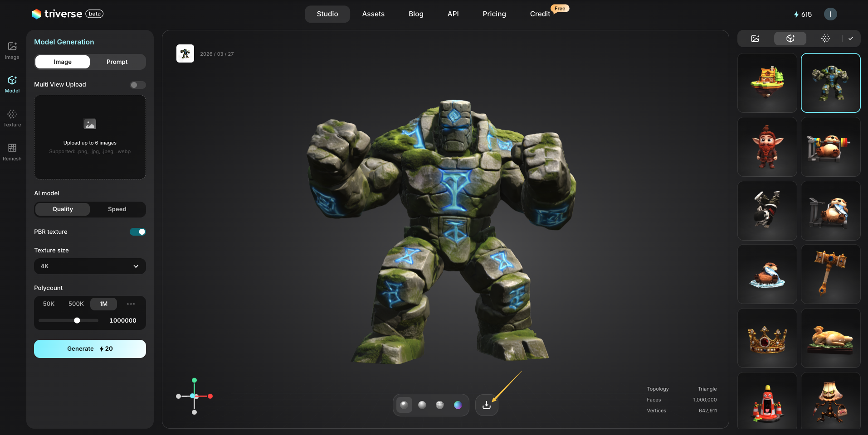Expand more polycount options ellipsis
The image size is (868, 435).
click(131, 304)
